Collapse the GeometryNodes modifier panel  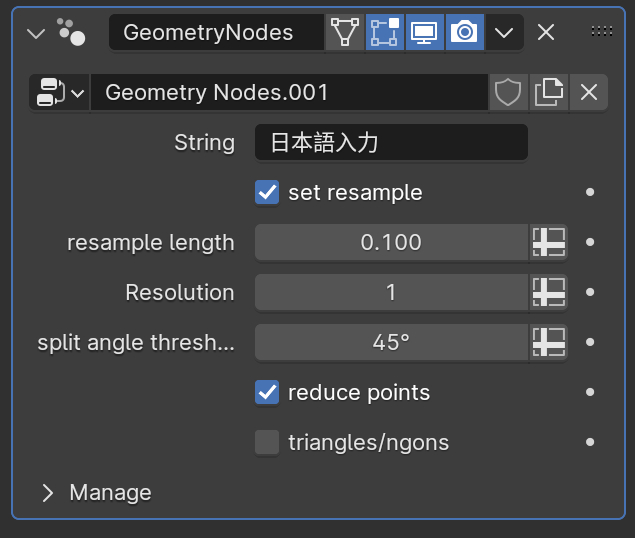(x=37, y=33)
